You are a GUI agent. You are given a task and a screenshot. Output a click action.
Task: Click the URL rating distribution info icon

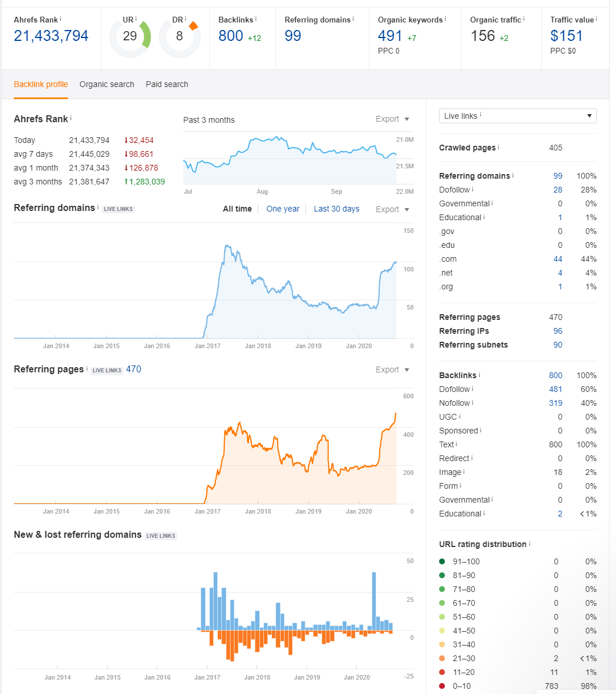tap(530, 543)
